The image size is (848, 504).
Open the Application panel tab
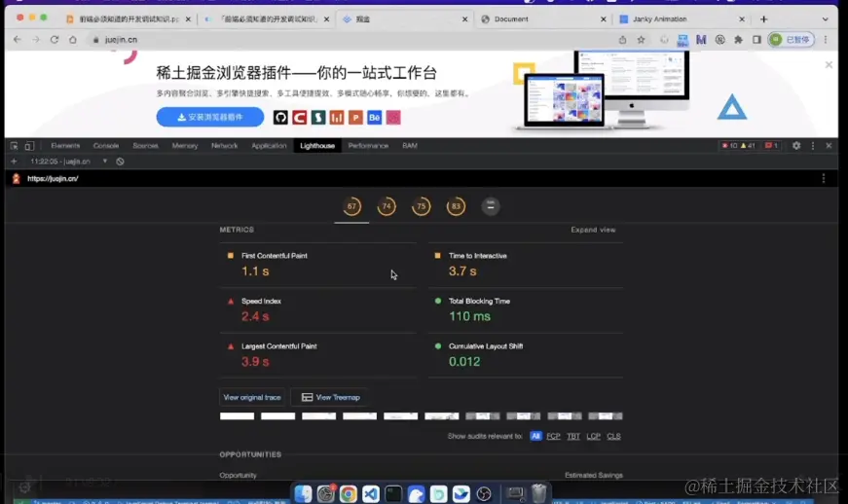point(269,146)
